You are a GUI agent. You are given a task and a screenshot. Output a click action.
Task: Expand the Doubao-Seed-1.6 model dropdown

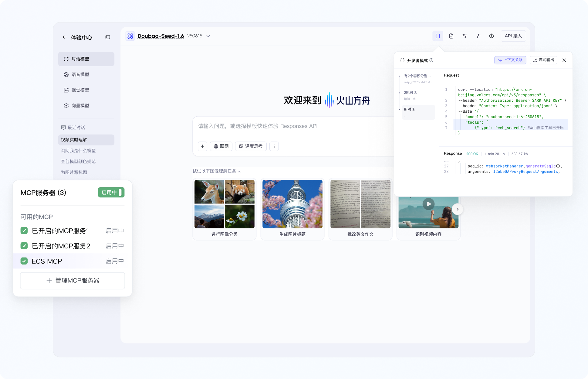coord(208,36)
